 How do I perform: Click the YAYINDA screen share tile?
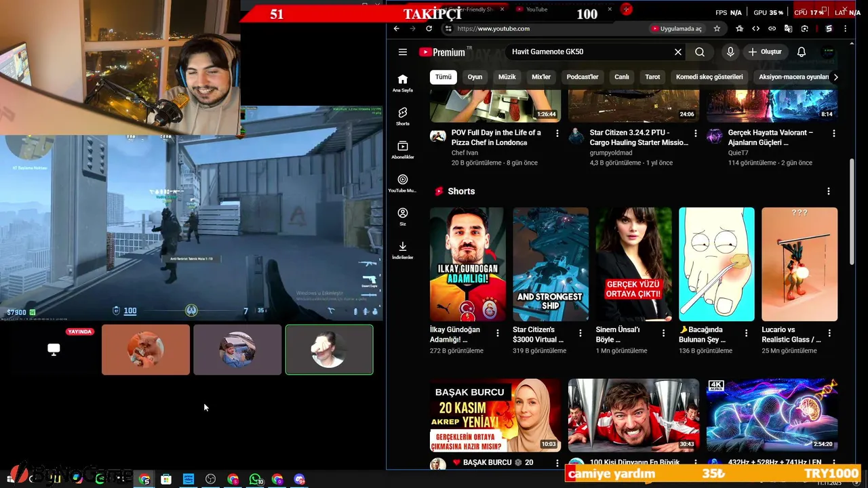pos(54,350)
